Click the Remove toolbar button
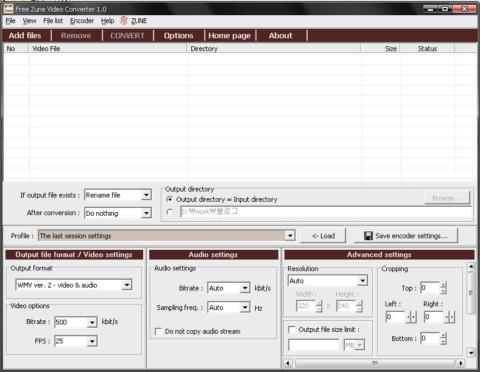 click(x=76, y=36)
